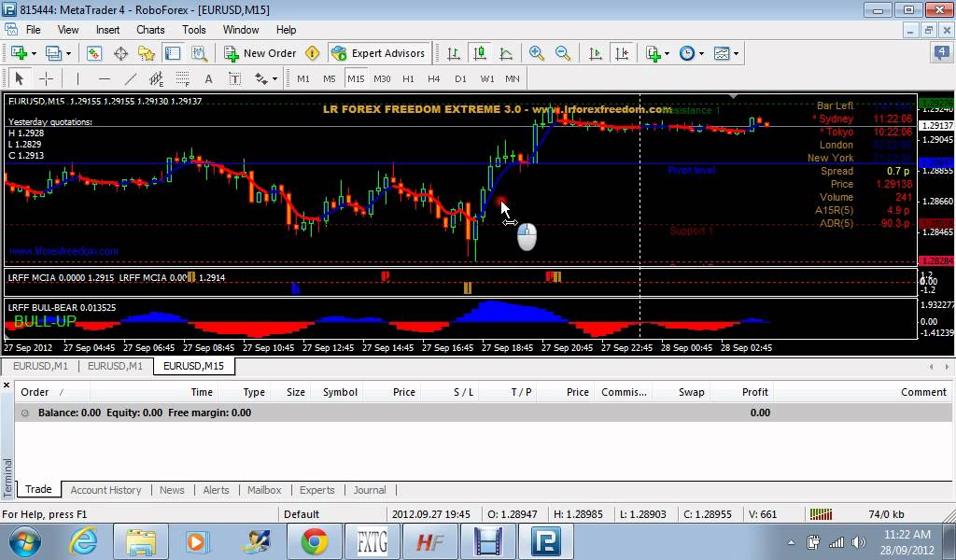
Task: Select the Text Label tool
Action: pyautogui.click(x=234, y=78)
